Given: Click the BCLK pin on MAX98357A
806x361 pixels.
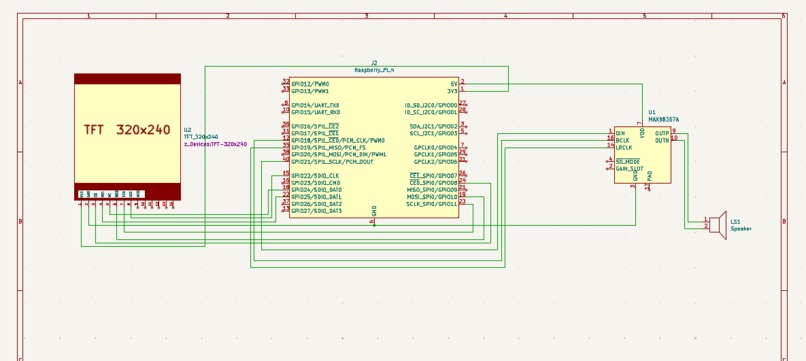Looking at the screenshot, I should point(622,140).
